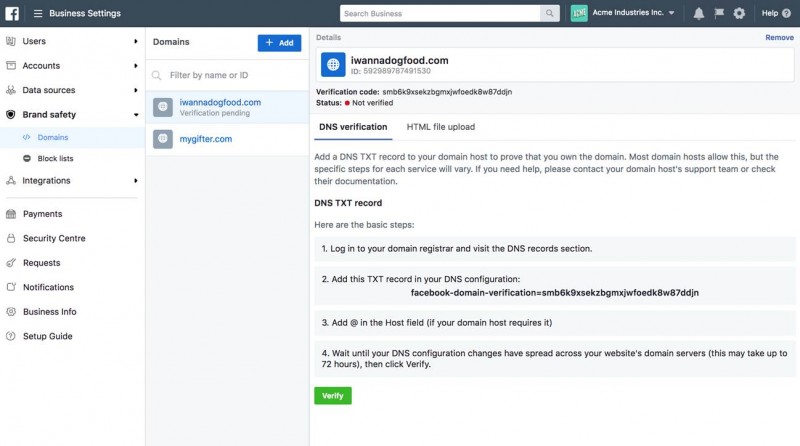Click the Users sidebar icon
The image size is (800, 446).
(11, 41)
